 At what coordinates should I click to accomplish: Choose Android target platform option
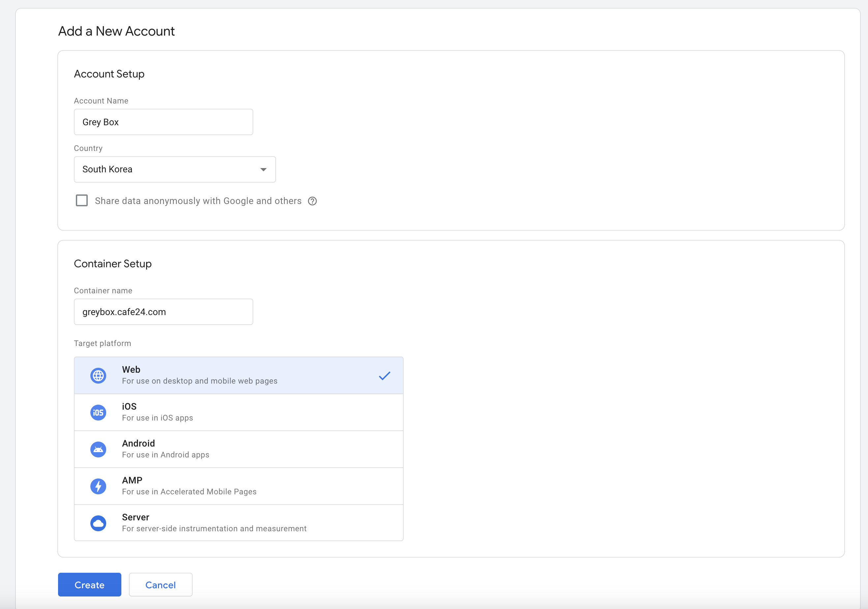pos(238,449)
